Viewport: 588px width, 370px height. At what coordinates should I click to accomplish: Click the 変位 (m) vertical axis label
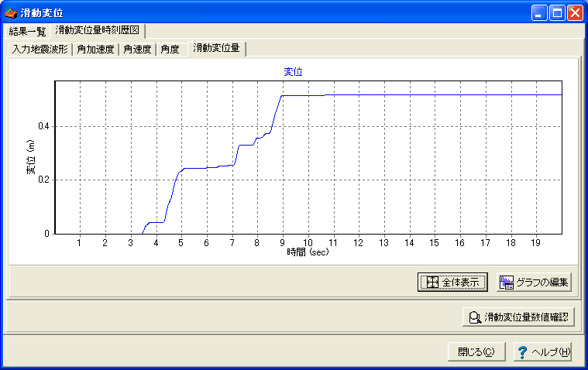click(x=30, y=157)
